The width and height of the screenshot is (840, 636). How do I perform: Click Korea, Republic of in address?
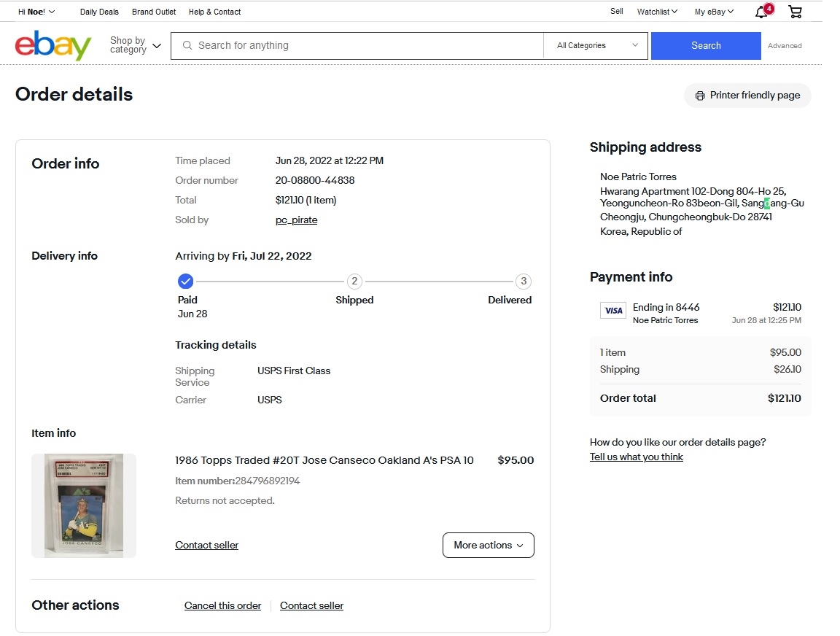click(x=641, y=231)
